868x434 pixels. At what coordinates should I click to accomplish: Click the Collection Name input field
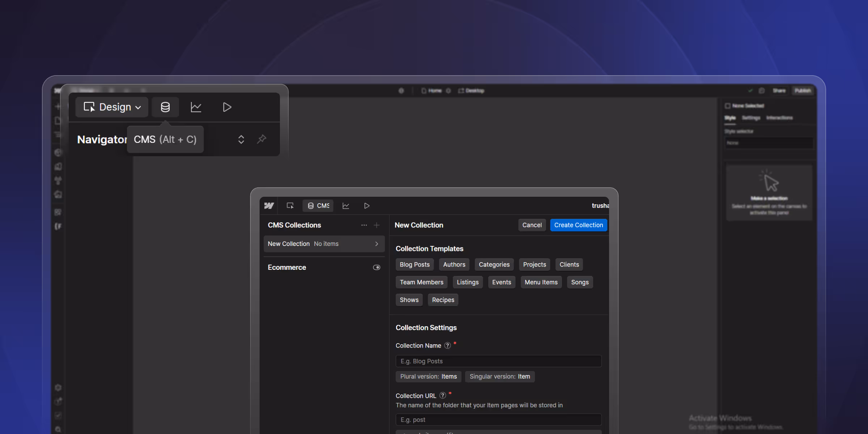(x=498, y=361)
